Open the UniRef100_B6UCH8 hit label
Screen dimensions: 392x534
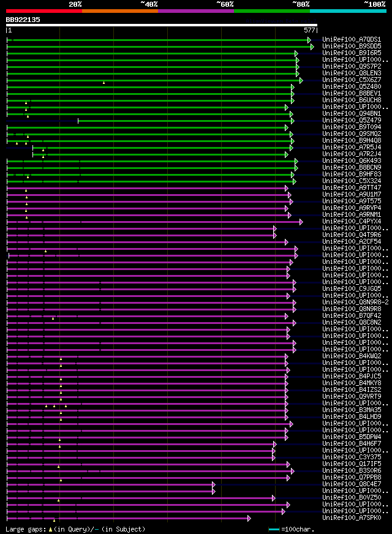tap(352, 100)
